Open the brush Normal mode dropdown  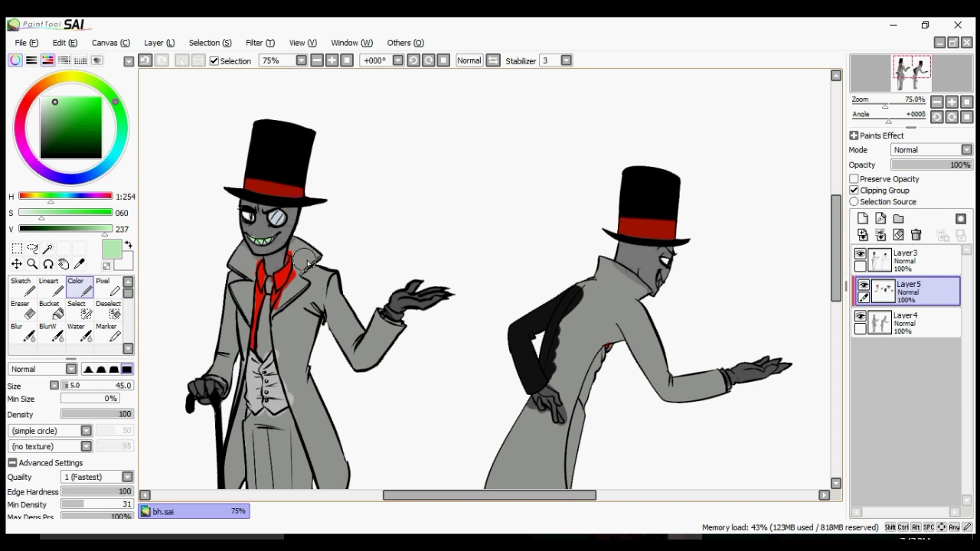[x=43, y=369]
